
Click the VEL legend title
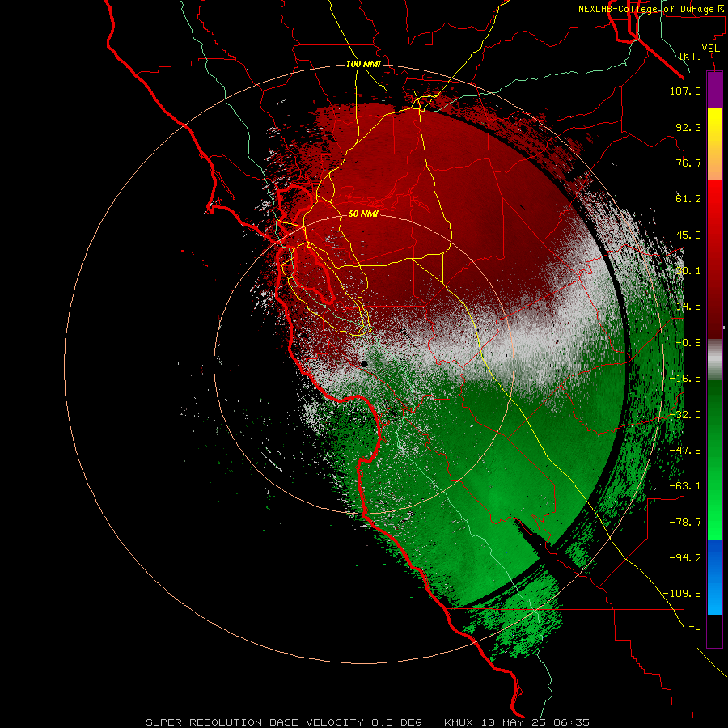(710, 49)
